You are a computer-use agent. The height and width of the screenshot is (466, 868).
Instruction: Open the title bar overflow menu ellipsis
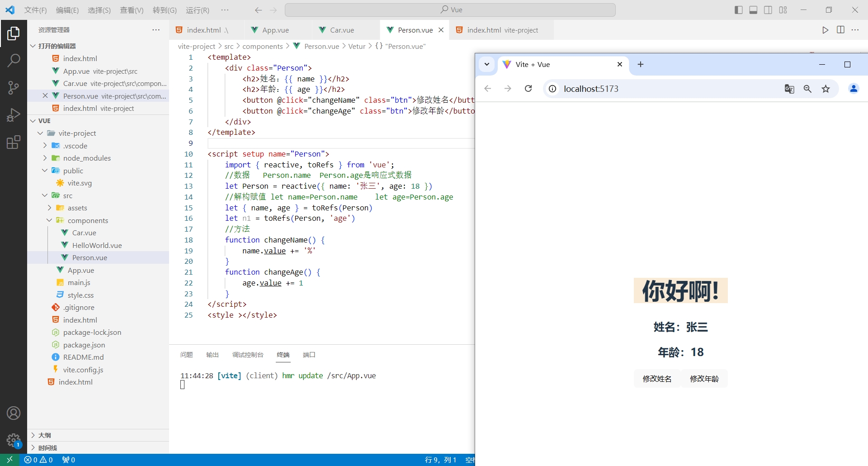[225, 10]
